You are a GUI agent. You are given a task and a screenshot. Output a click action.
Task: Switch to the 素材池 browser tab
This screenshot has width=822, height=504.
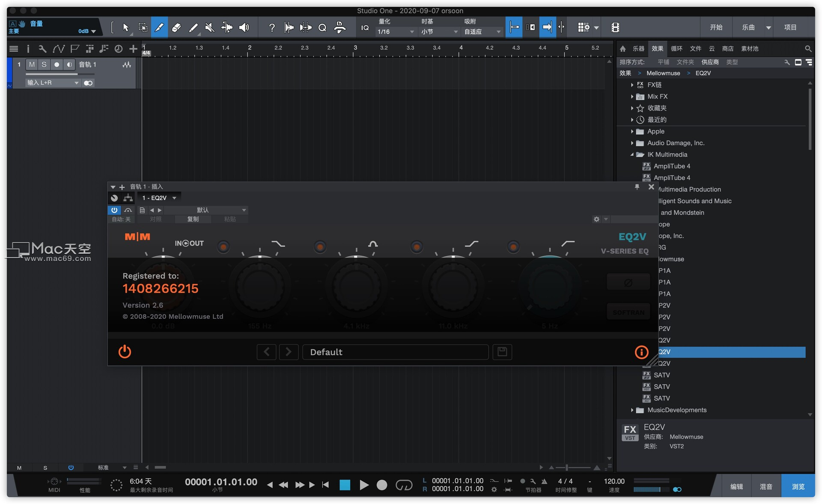[750, 49]
